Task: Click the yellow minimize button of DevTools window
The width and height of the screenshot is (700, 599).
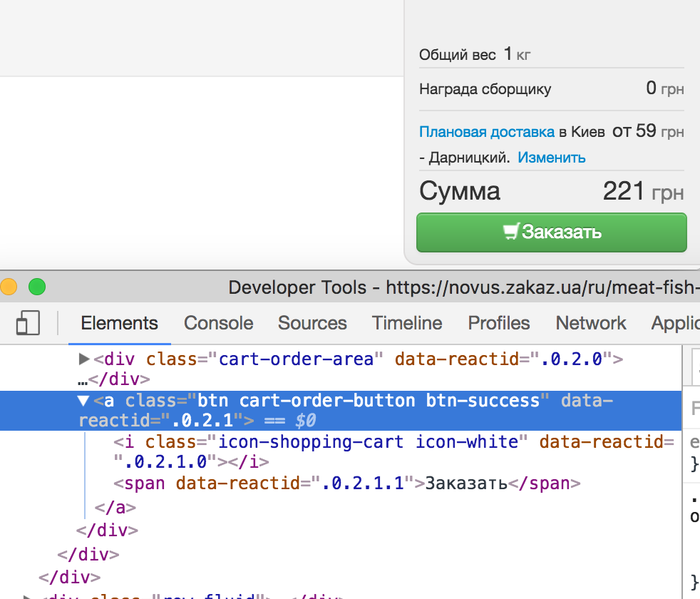Action: coord(9,287)
